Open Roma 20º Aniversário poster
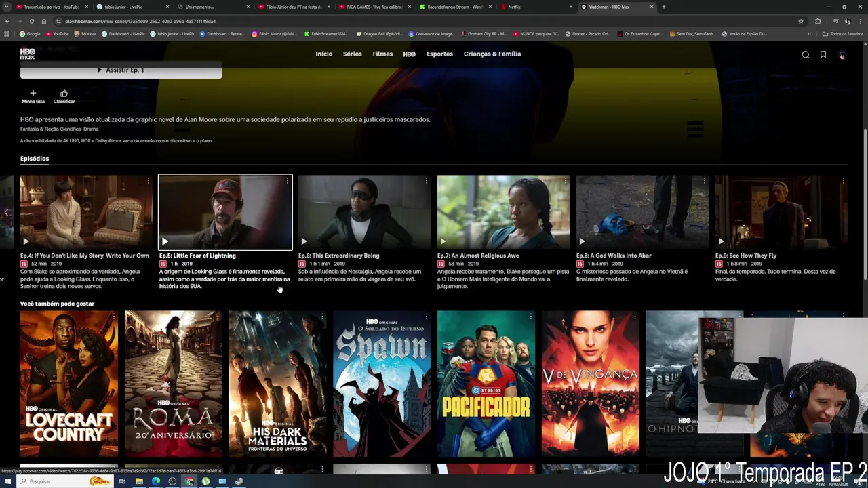 pyautogui.click(x=174, y=384)
